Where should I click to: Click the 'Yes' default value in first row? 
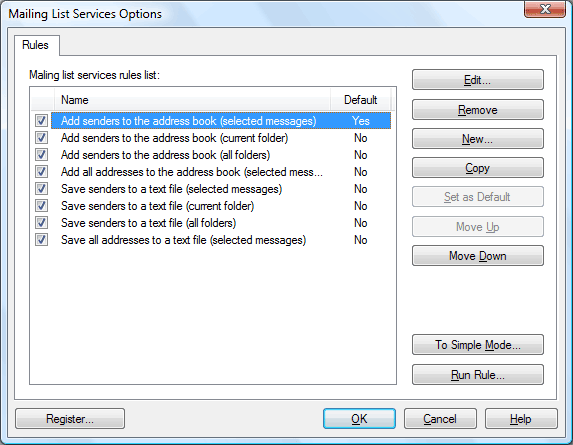[361, 121]
